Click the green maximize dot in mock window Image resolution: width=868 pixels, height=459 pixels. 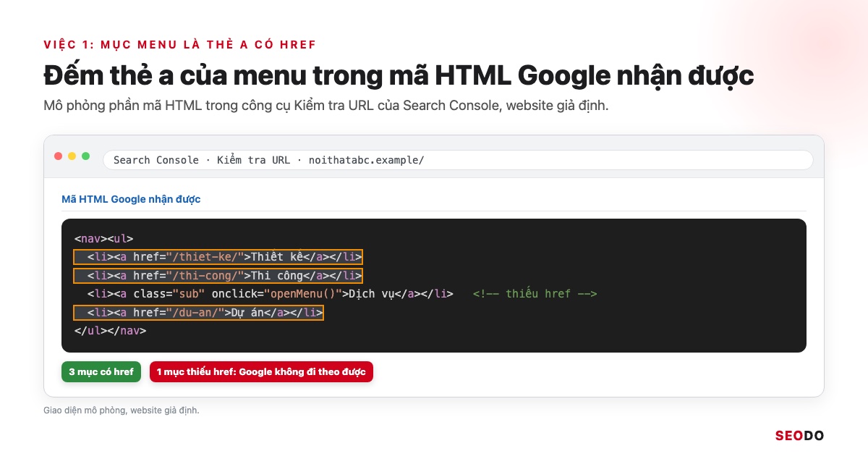[x=85, y=156]
